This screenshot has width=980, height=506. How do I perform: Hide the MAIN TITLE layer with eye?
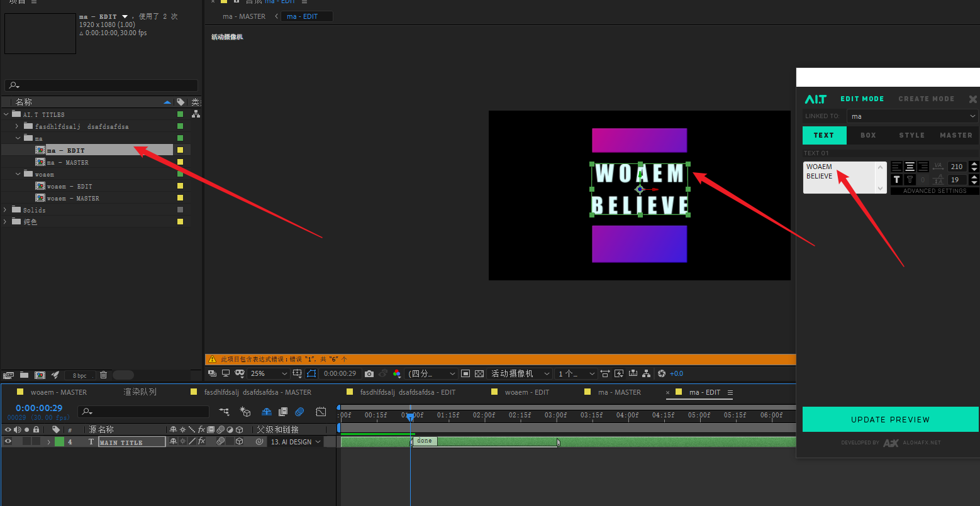(x=8, y=442)
